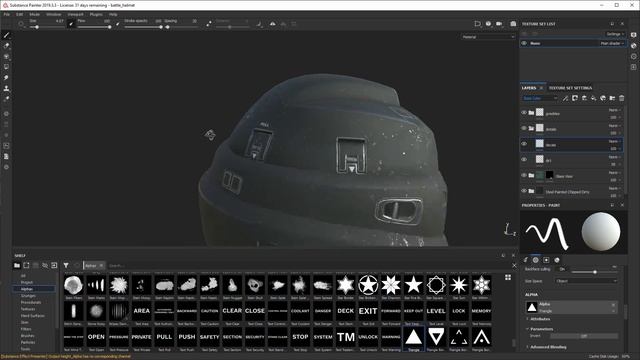Switch to Texture Set Settings tab
Screen dimensions: 640x360
570,88
